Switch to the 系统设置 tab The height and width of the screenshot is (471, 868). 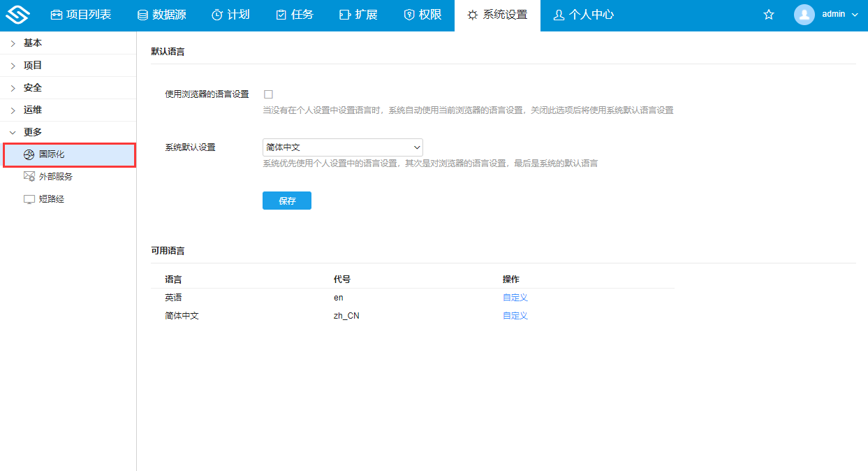tap(496, 14)
